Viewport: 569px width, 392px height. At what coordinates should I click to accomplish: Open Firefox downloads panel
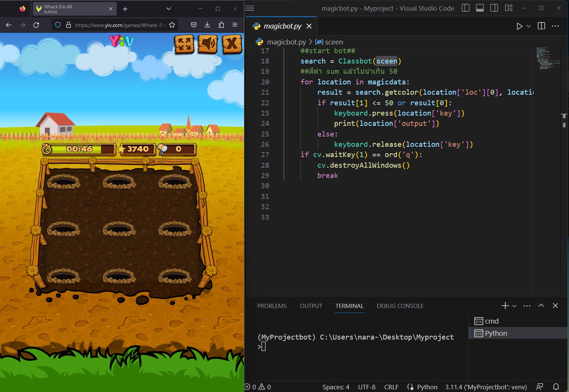tap(207, 25)
